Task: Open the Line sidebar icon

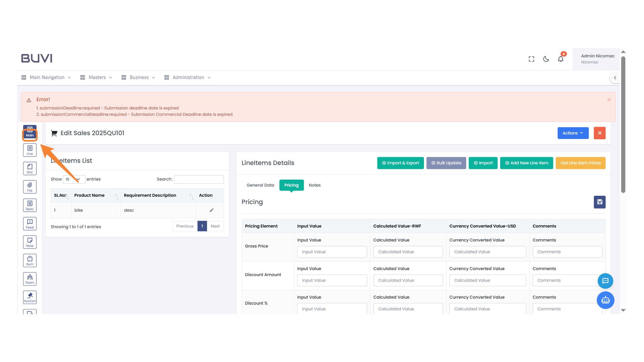Action: pyautogui.click(x=30, y=150)
